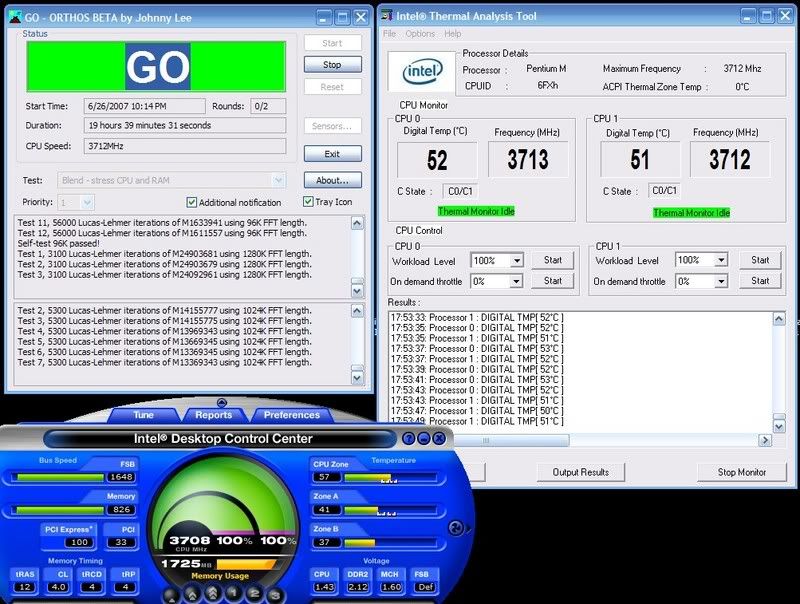Click the About... button in Orthos
Viewport: 800px width, 604px height.
coord(332,180)
